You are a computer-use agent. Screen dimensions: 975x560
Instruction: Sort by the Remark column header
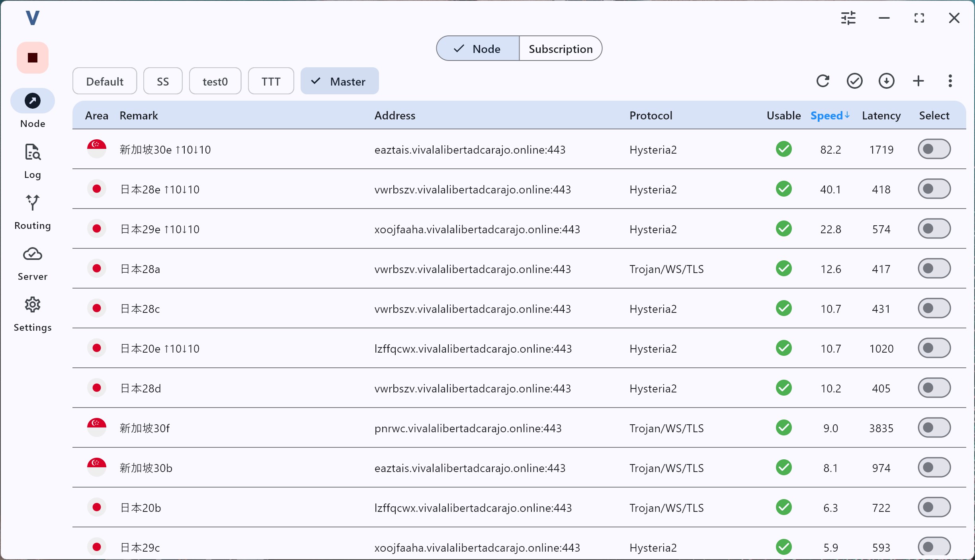coord(139,115)
